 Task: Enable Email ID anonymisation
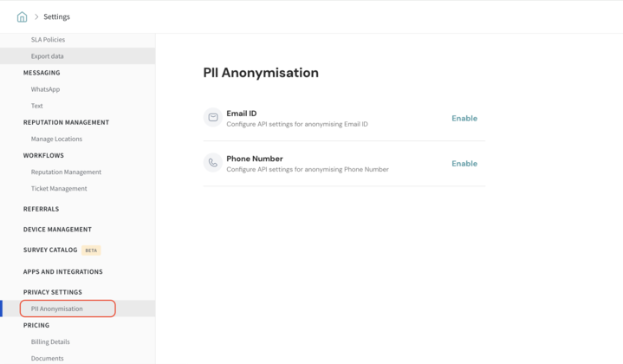coord(464,118)
